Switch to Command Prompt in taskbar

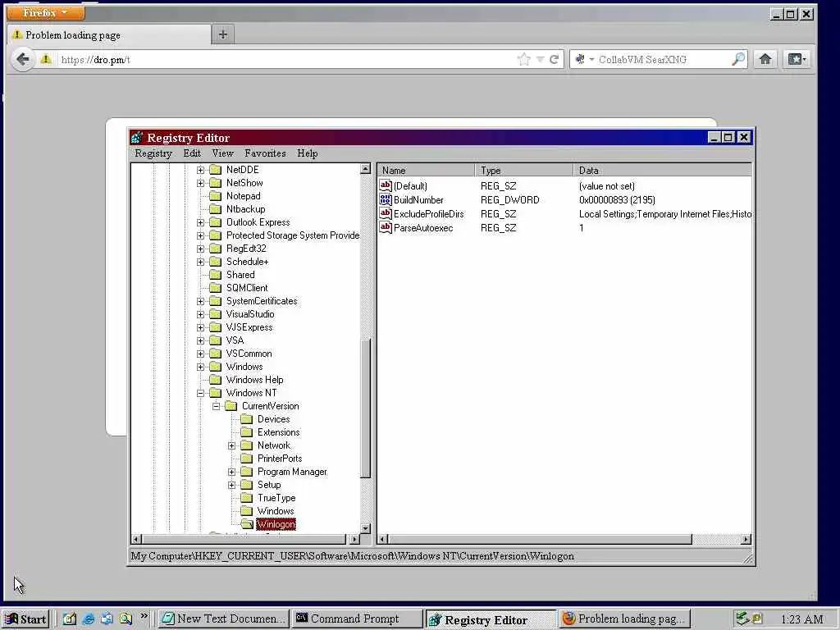pyautogui.click(x=356, y=619)
